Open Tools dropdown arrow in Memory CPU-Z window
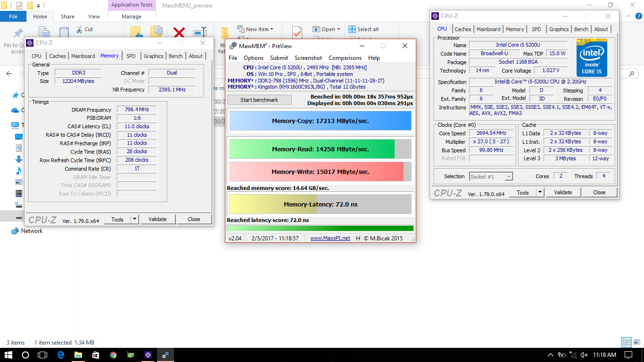644x362 pixels. point(134,219)
